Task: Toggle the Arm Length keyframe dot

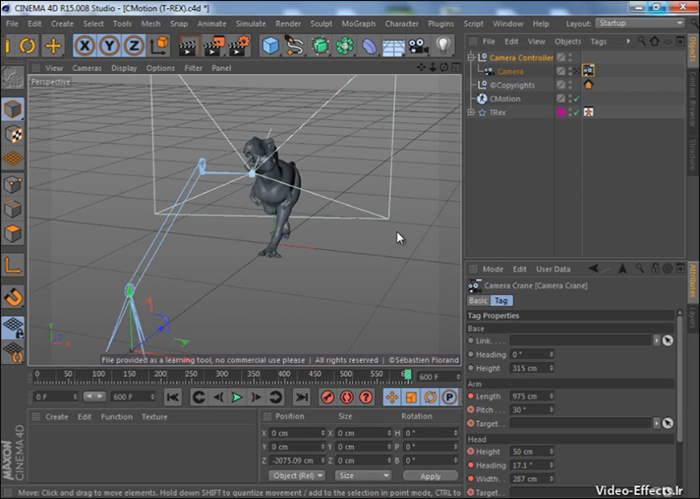Action: coord(471,396)
